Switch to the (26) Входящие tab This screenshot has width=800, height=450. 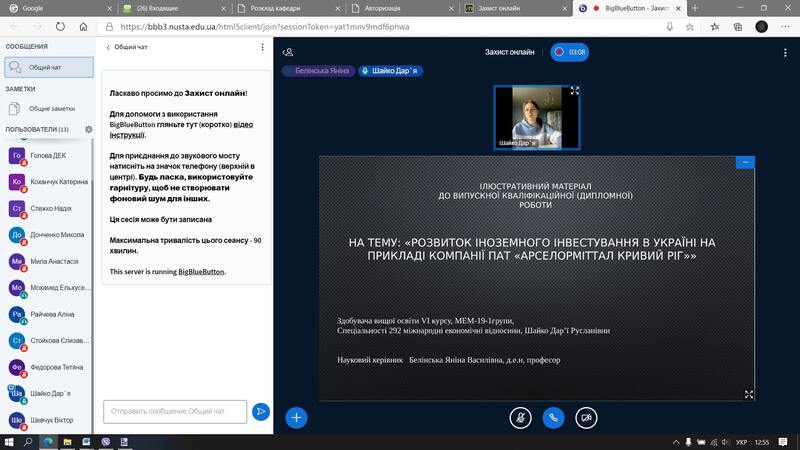pyautogui.click(x=173, y=8)
